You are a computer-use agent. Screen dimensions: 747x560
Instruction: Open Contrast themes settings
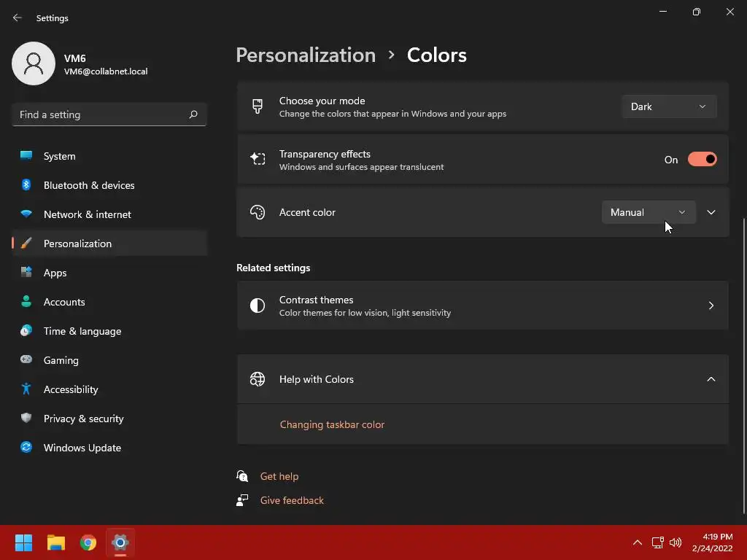pos(482,306)
